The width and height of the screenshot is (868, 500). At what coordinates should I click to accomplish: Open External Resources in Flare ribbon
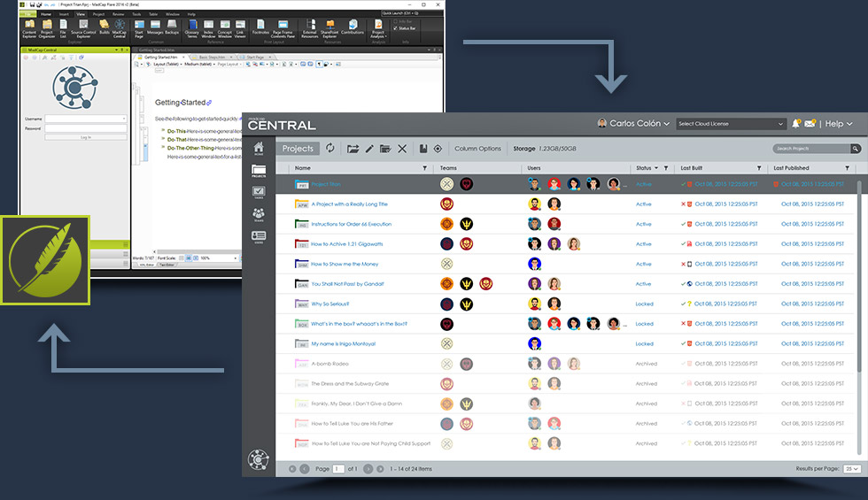[x=310, y=28]
